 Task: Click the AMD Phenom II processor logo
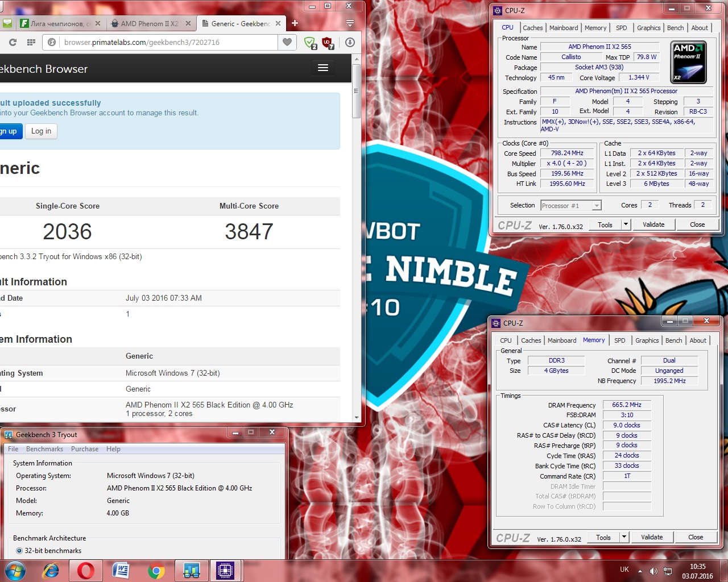[689, 62]
